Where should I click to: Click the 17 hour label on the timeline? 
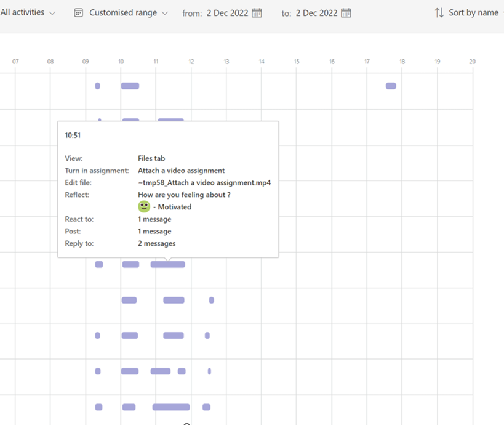367,62
